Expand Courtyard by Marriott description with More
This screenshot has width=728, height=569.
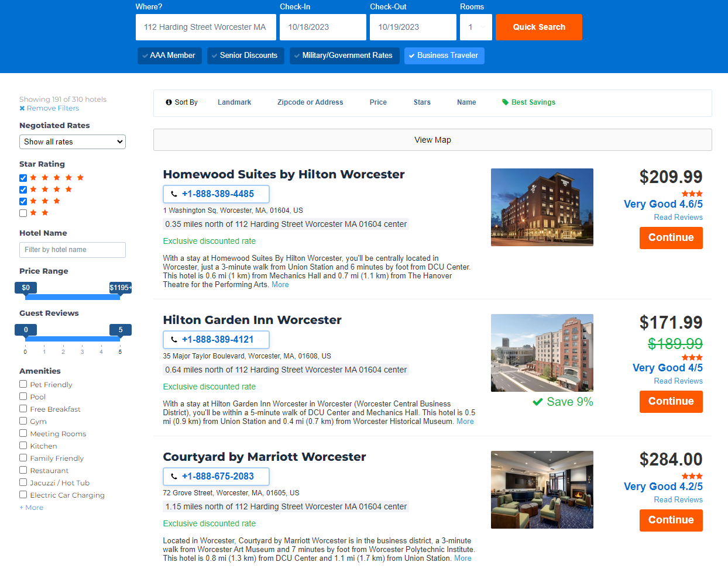click(463, 558)
